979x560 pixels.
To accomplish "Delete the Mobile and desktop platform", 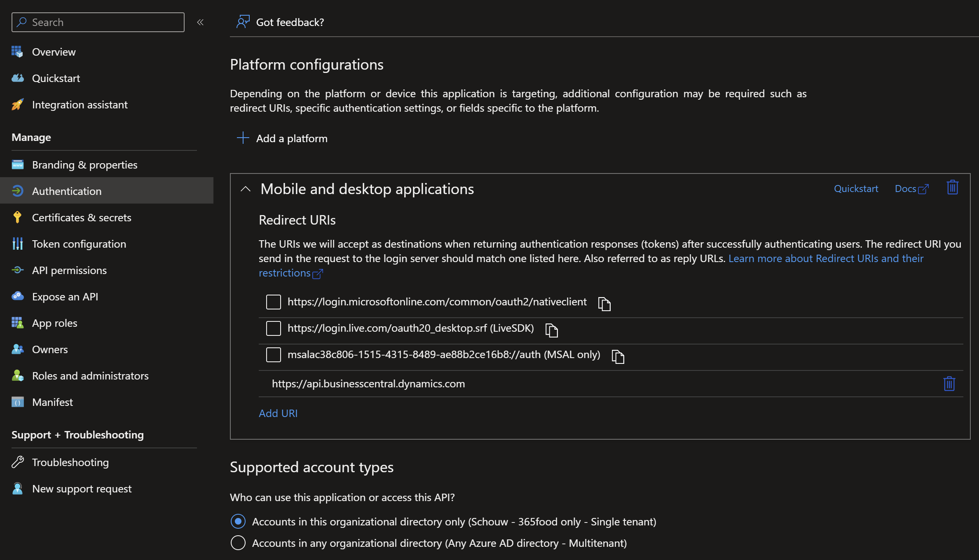I will 952,188.
